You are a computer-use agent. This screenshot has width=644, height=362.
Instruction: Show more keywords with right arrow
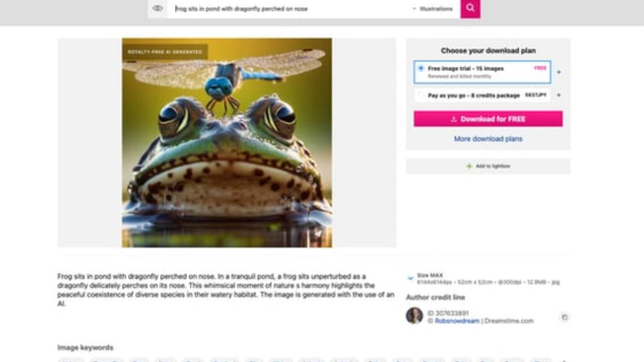[x=565, y=360]
